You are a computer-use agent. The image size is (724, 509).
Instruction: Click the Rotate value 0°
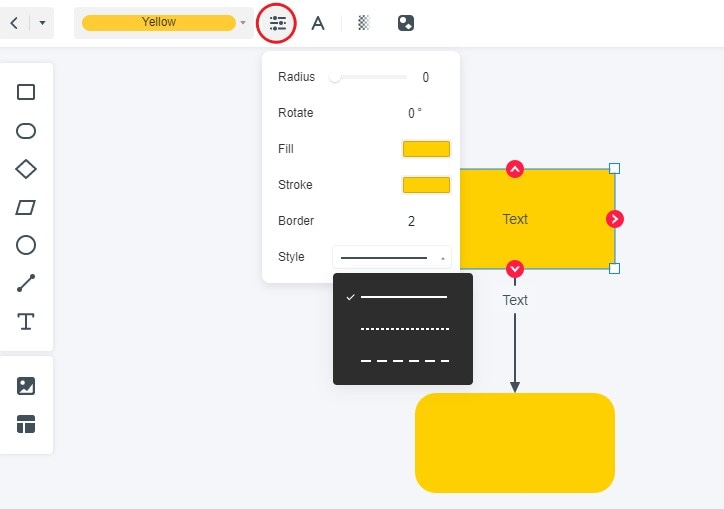point(414,113)
